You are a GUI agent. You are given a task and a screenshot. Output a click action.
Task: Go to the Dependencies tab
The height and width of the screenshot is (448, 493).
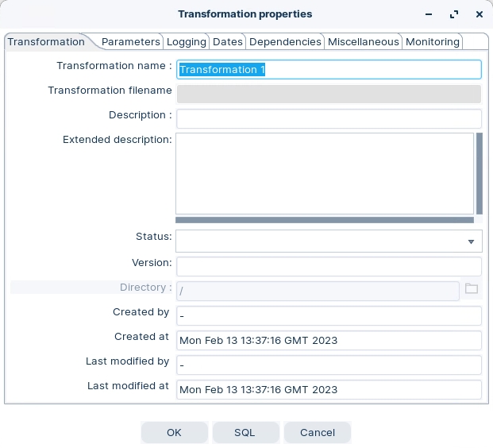(285, 42)
